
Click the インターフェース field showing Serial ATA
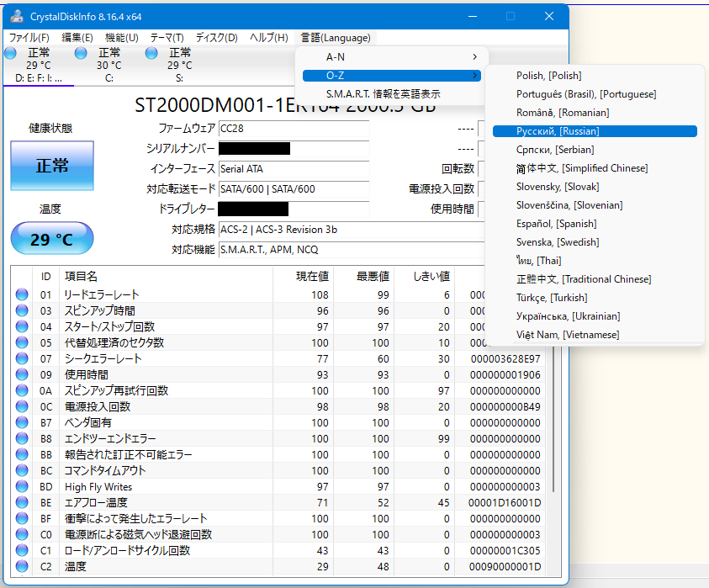tap(294, 169)
